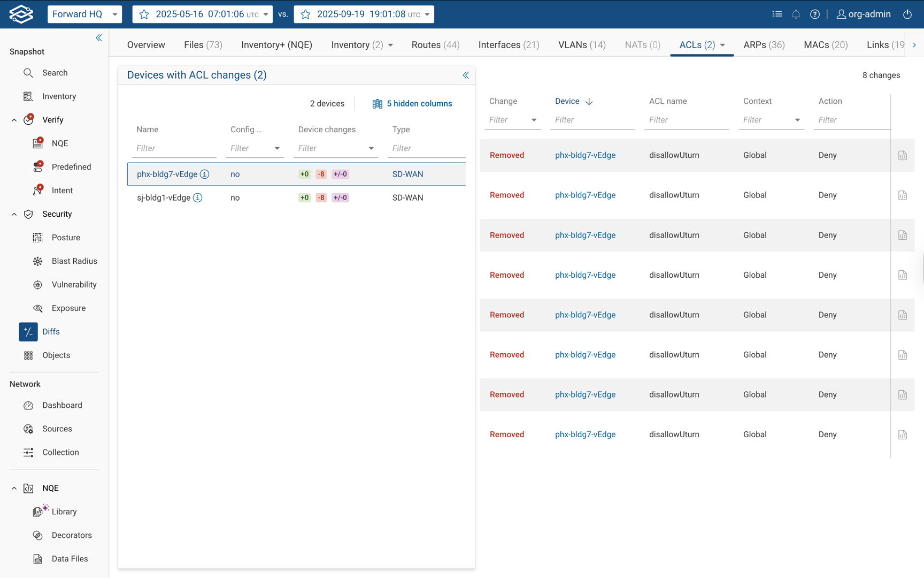Click info icon next to phx-bldg7-vEdge
924x578 pixels.
tap(205, 174)
